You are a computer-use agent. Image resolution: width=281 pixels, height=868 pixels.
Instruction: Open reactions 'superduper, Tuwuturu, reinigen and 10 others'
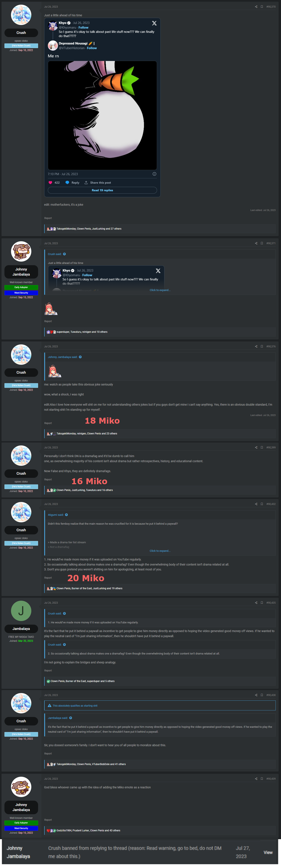coord(82,332)
